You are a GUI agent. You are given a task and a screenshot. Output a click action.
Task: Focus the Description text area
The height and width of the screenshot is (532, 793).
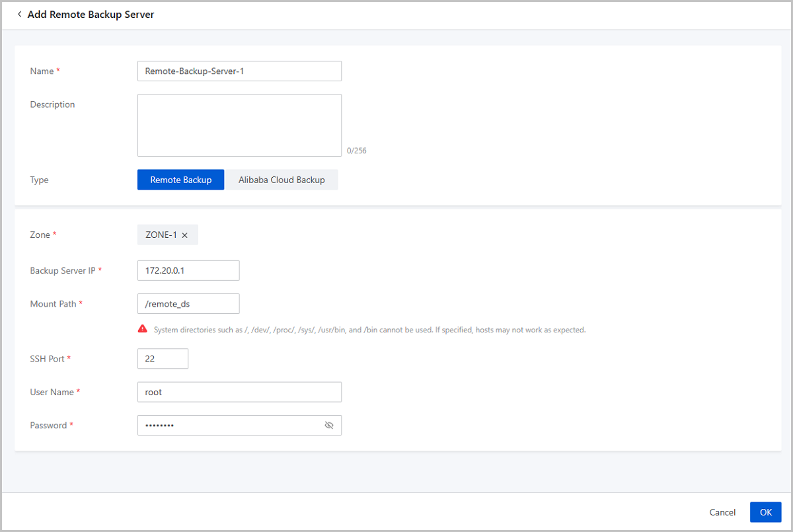pos(239,125)
